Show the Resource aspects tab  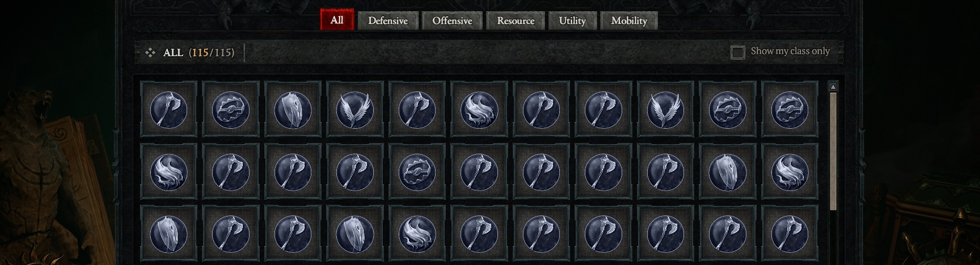[515, 20]
